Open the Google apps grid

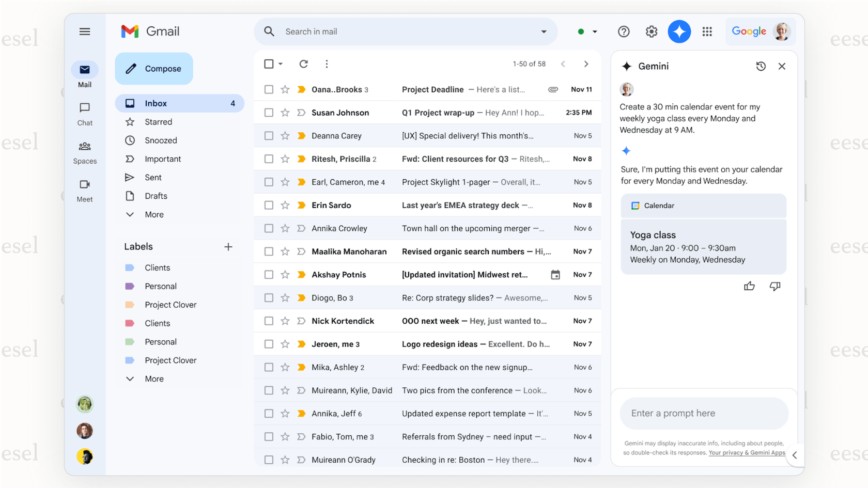707,32
